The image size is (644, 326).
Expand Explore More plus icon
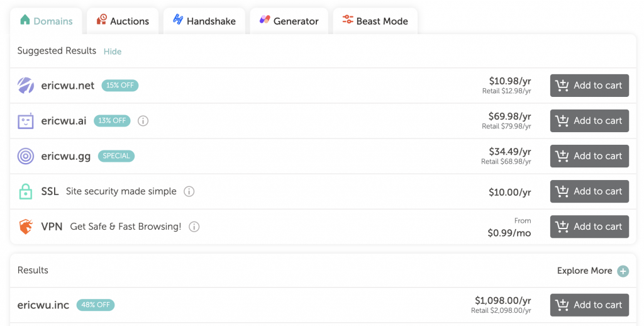(623, 271)
